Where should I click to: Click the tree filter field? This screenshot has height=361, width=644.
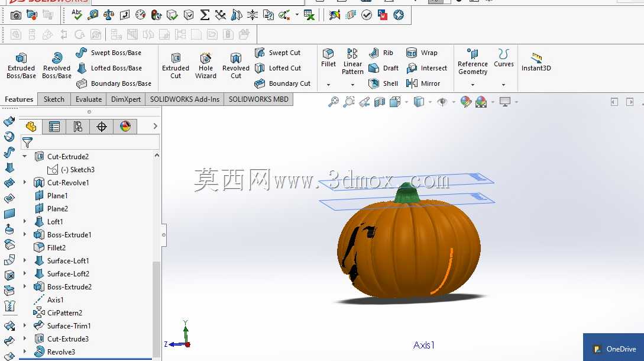pyautogui.click(x=89, y=143)
